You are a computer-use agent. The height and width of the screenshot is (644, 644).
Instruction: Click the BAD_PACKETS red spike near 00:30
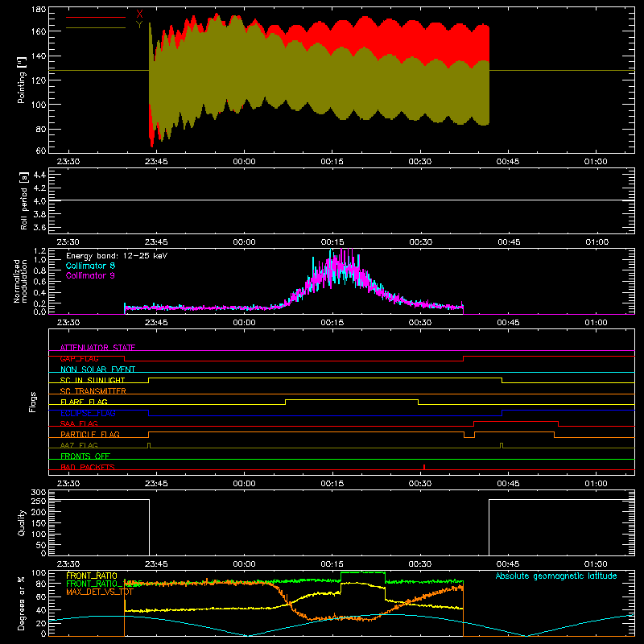pos(424,467)
